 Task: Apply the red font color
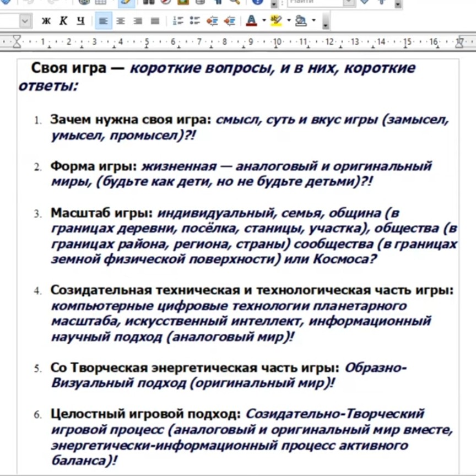tap(251, 20)
